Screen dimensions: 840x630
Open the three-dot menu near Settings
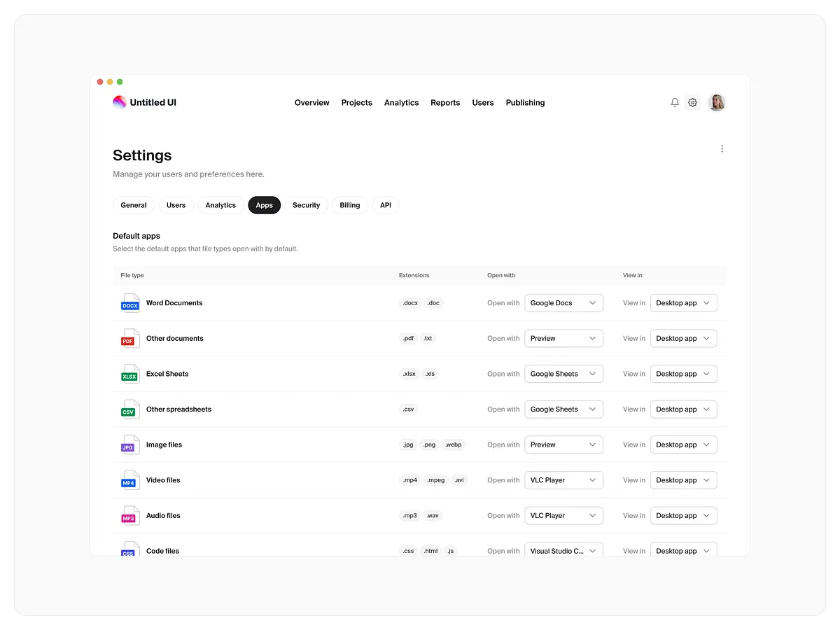click(x=722, y=148)
